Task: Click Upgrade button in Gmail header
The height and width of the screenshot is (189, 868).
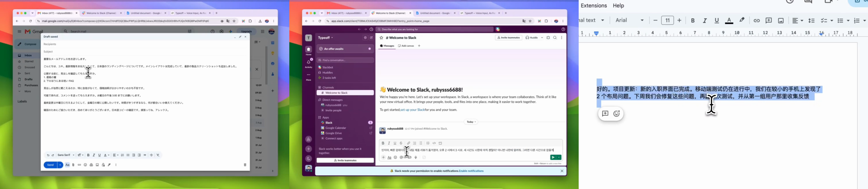Action: click(246, 31)
